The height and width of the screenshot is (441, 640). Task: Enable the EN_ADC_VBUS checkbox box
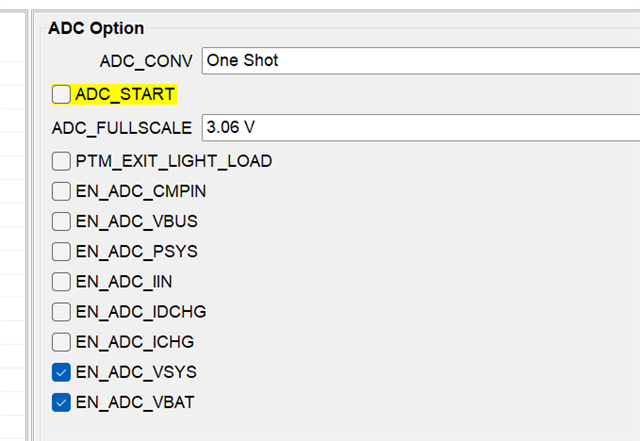[61, 221]
